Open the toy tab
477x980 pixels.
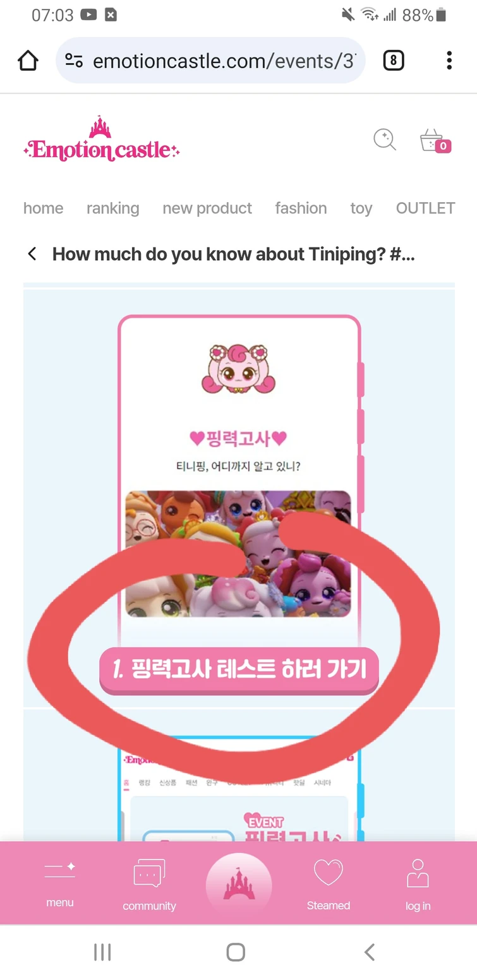(x=361, y=208)
